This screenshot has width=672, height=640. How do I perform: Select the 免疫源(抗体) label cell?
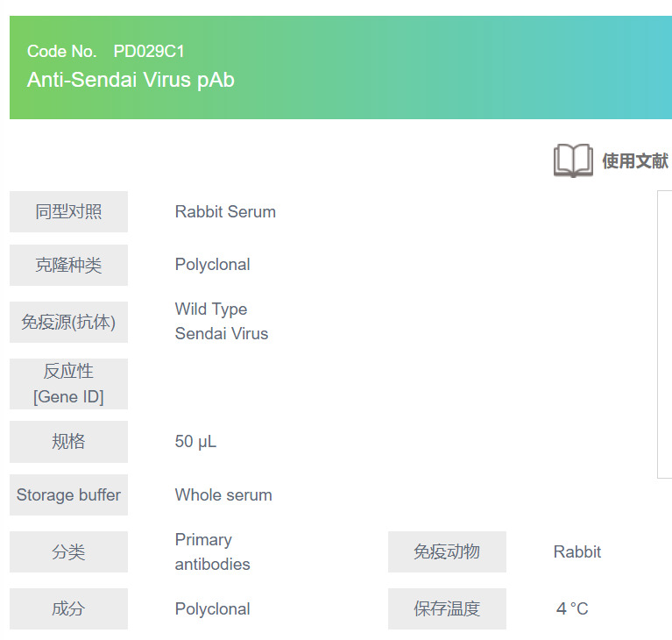click(68, 322)
